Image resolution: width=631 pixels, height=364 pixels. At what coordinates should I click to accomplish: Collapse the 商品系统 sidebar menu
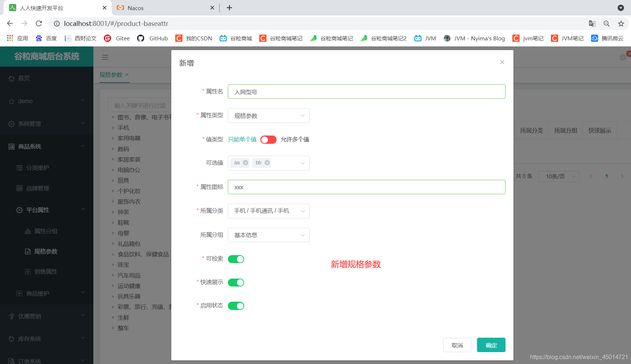(x=47, y=146)
